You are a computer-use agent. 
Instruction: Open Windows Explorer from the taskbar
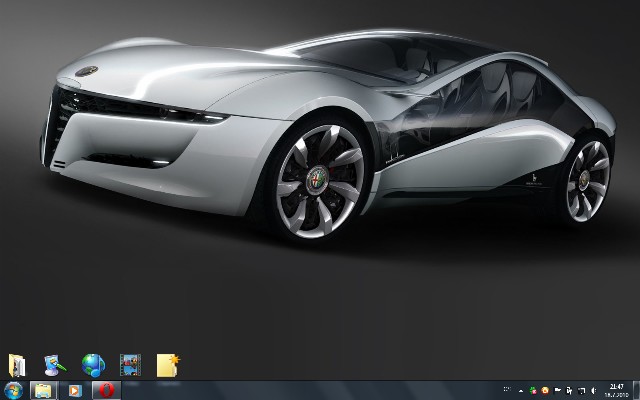click(x=44, y=390)
